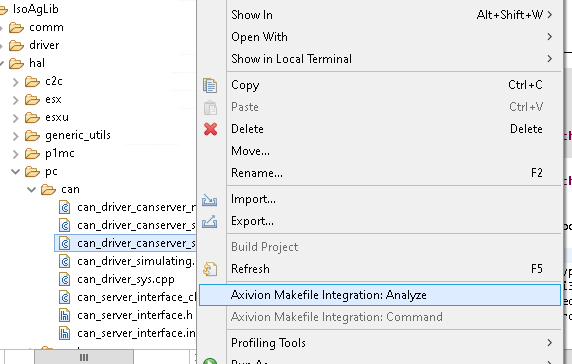Click the hal folder icon
Image resolution: width=572 pixels, height=364 pixels.
[16, 63]
